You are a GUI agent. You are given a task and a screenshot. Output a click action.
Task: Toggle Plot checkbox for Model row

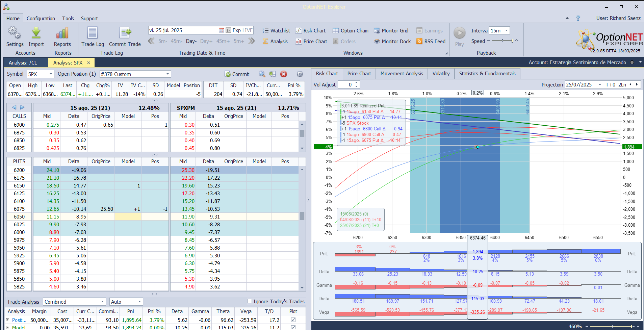(x=293, y=327)
